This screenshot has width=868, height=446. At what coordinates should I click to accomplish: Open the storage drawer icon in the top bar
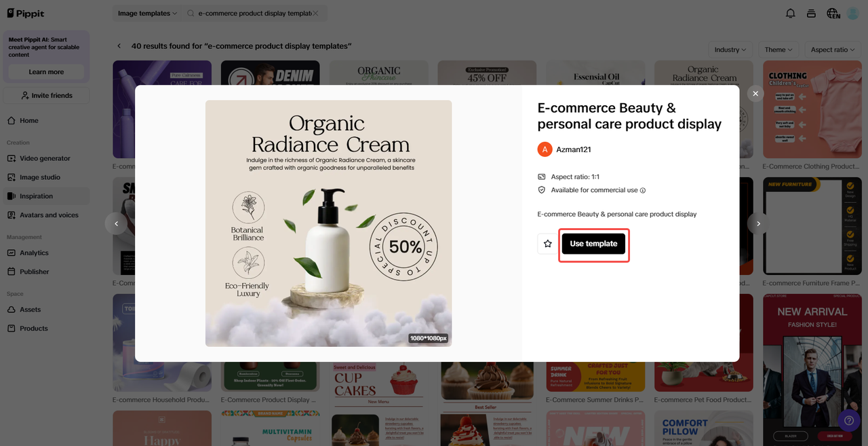(x=811, y=14)
